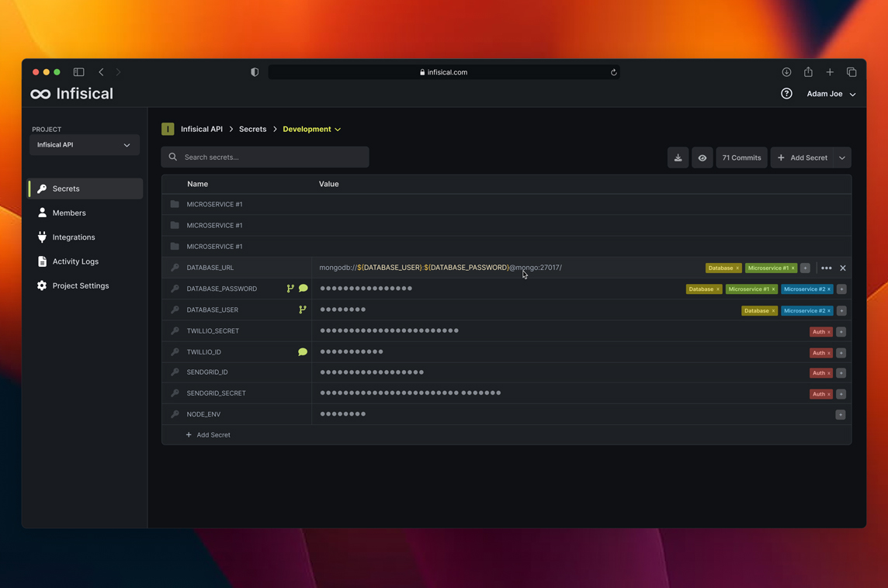Screen dimensions: 888x588
Task: Toggle the browser sidebar panel icon
Action: 78,72
